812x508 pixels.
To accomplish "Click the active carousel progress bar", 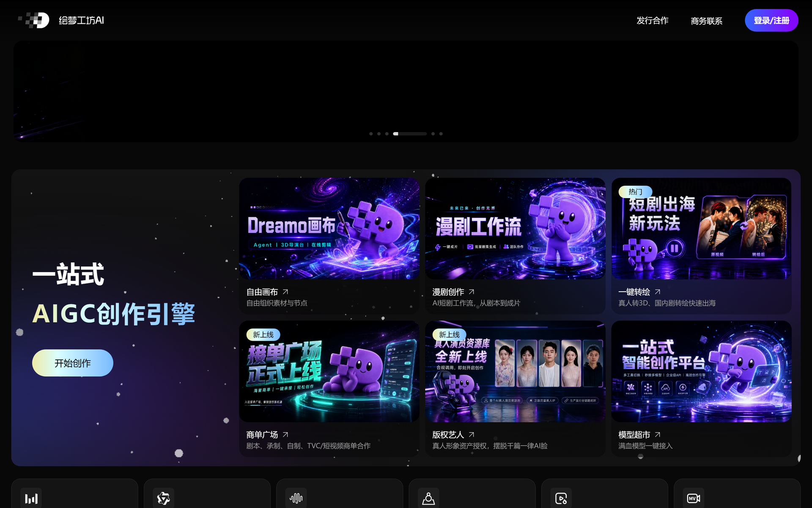I will pyautogui.click(x=410, y=134).
